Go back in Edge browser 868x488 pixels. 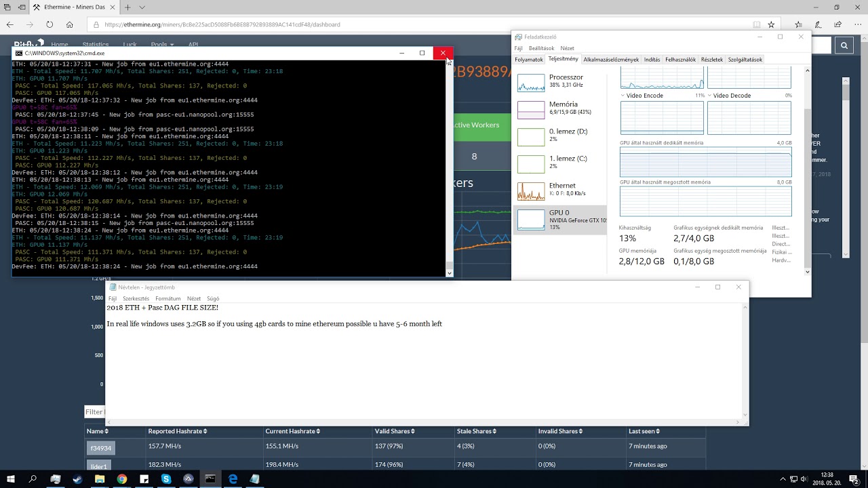coord(9,24)
